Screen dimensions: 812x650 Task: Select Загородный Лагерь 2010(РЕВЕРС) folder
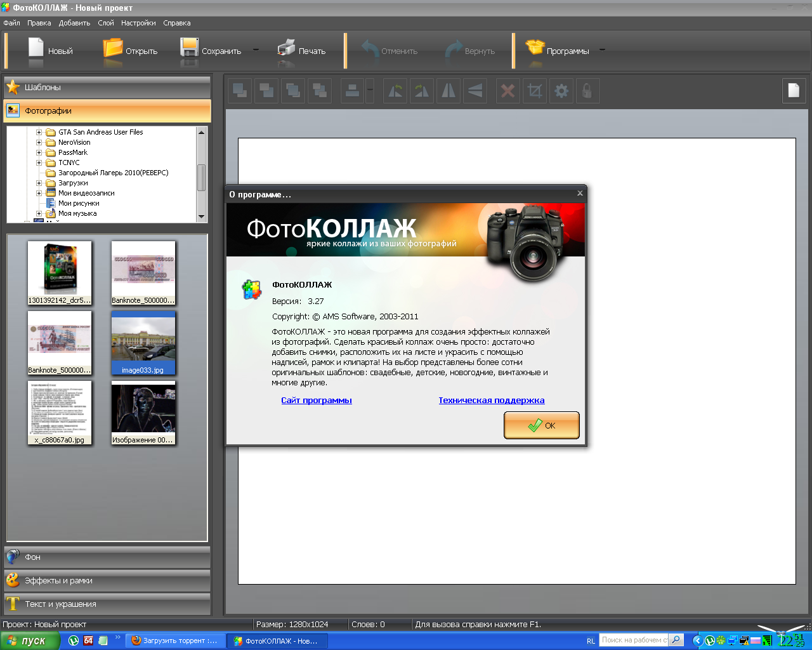[x=113, y=173]
